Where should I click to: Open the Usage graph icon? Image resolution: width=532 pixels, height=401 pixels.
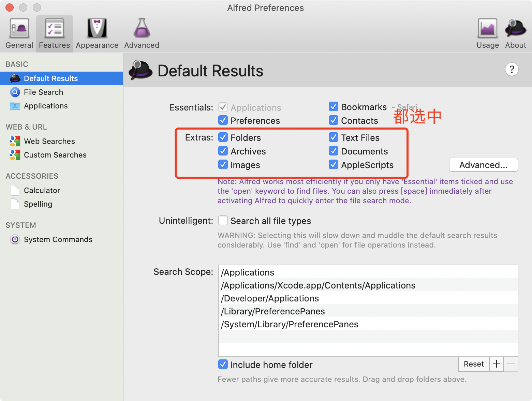tap(488, 28)
